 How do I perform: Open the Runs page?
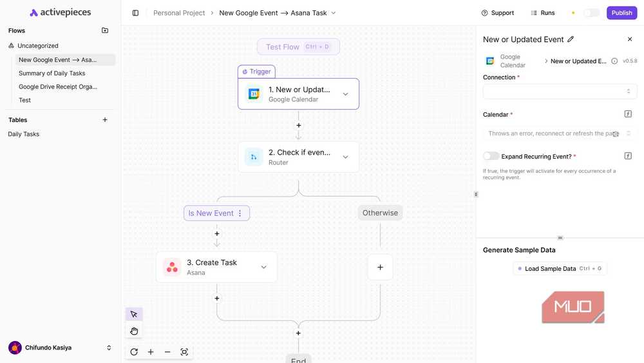(542, 13)
